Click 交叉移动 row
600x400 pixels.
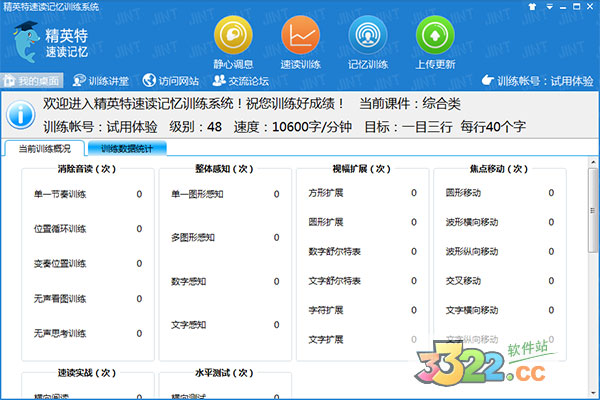pos(500,281)
